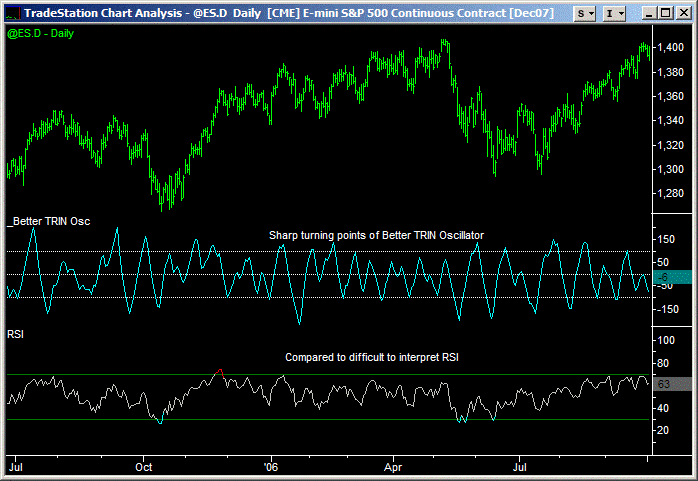Open the S symbol dropdown in title bar
The height and width of the screenshot is (481, 698).
coord(584,13)
